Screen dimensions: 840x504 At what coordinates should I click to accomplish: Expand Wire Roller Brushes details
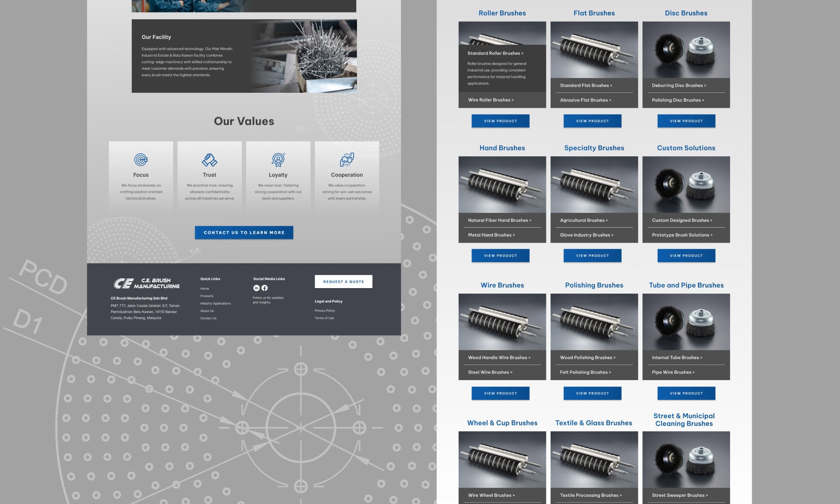(x=490, y=100)
